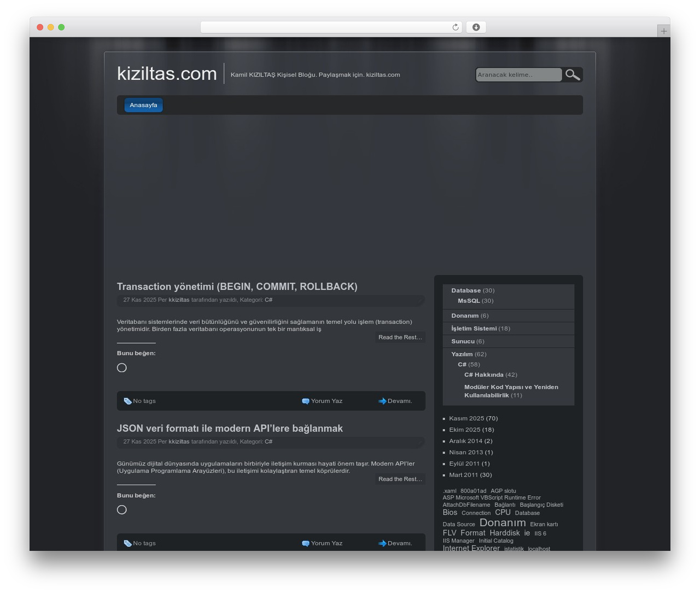Open Modüler Kod Yapısı ve Yeniden Kullanılabilirlik
Image resolution: width=700 pixels, height=593 pixels.
(511, 391)
